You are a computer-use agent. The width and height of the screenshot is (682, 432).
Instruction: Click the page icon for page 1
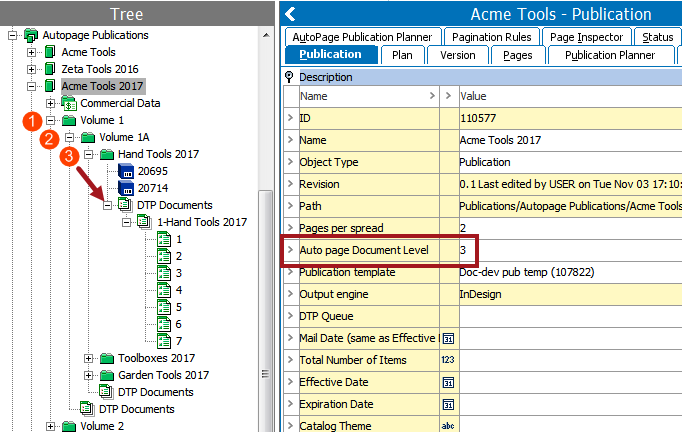click(164, 239)
